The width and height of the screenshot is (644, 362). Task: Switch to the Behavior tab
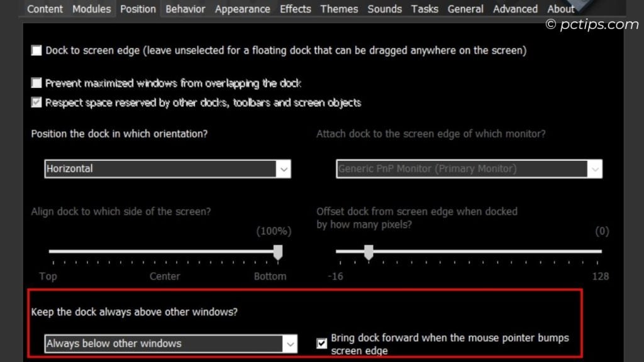coord(185,9)
